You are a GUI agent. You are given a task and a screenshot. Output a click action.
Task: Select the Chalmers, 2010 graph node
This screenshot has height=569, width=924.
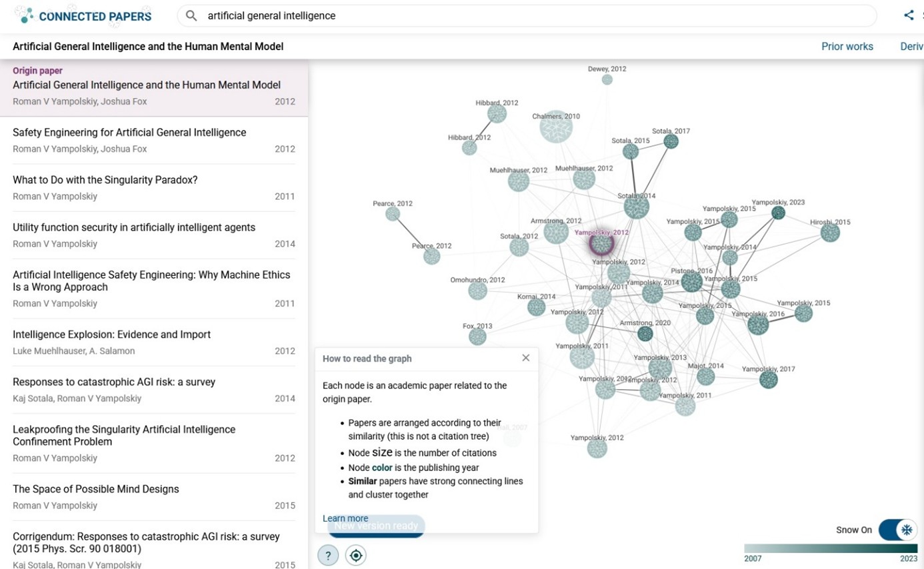click(555, 127)
